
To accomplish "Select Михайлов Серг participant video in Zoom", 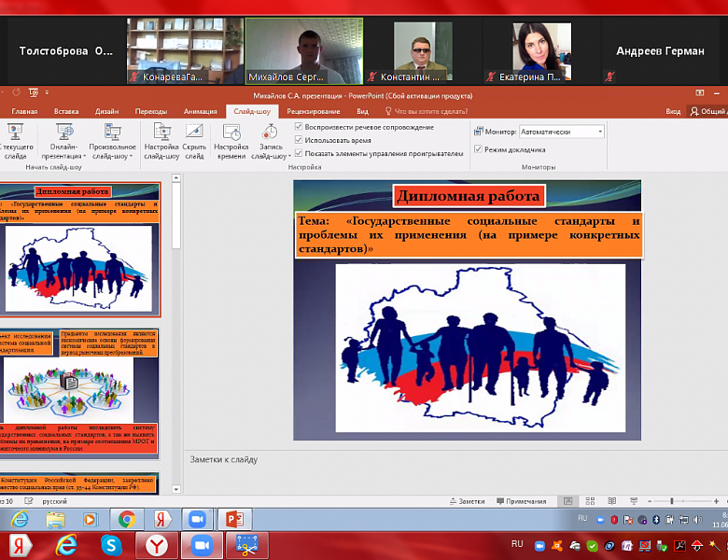I will [x=303, y=51].
